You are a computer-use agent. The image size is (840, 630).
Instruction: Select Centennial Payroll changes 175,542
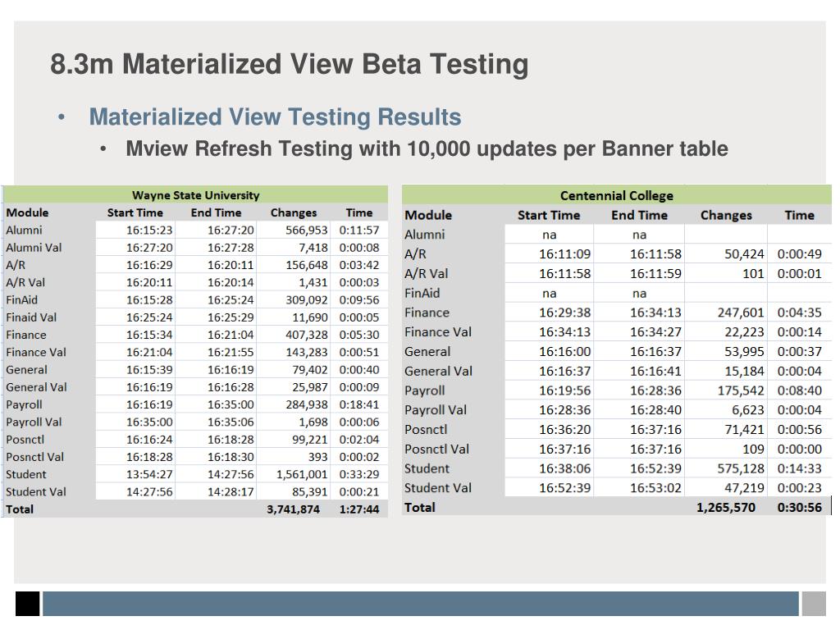pyautogui.click(x=741, y=390)
